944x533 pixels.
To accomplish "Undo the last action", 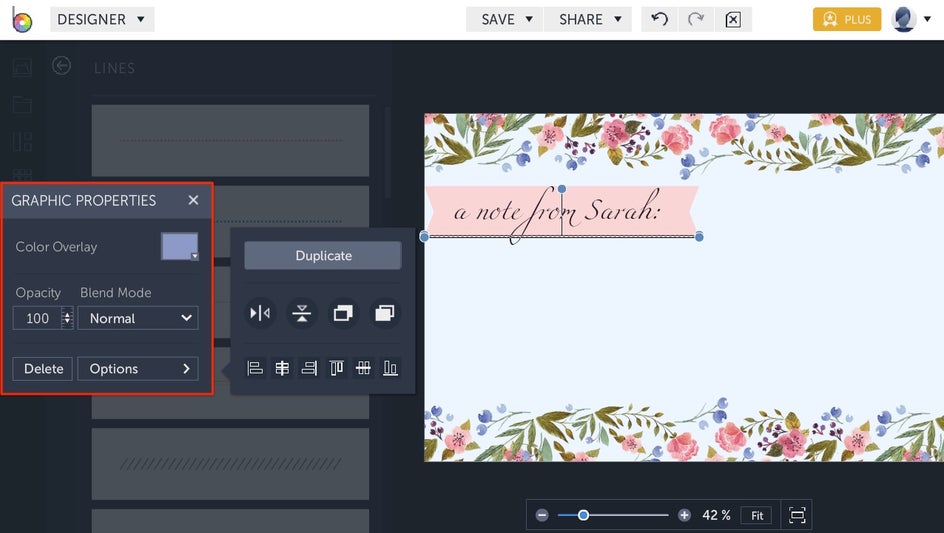I will [x=659, y=19].
